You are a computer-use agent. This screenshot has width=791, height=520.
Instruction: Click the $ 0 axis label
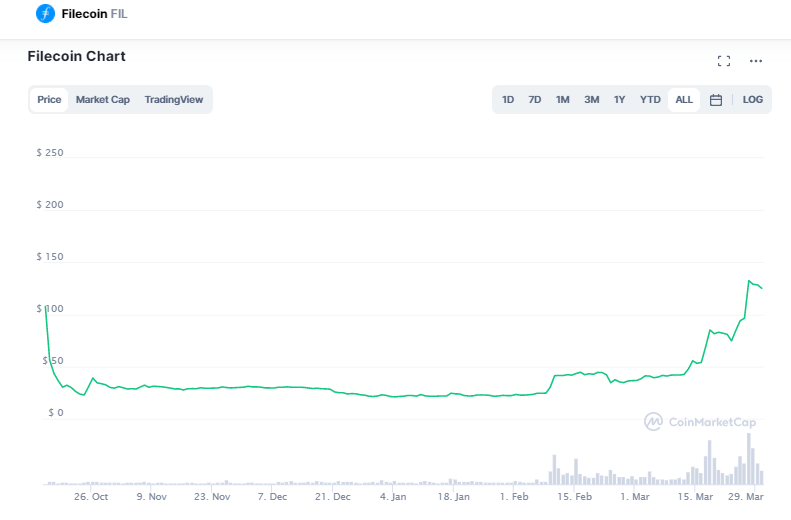(56, 413)
